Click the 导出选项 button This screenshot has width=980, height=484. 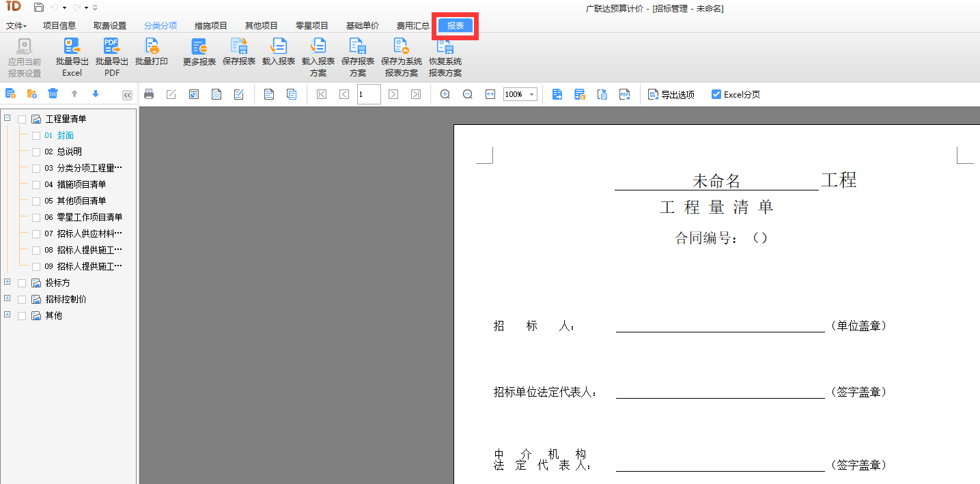tap(670, 94)
